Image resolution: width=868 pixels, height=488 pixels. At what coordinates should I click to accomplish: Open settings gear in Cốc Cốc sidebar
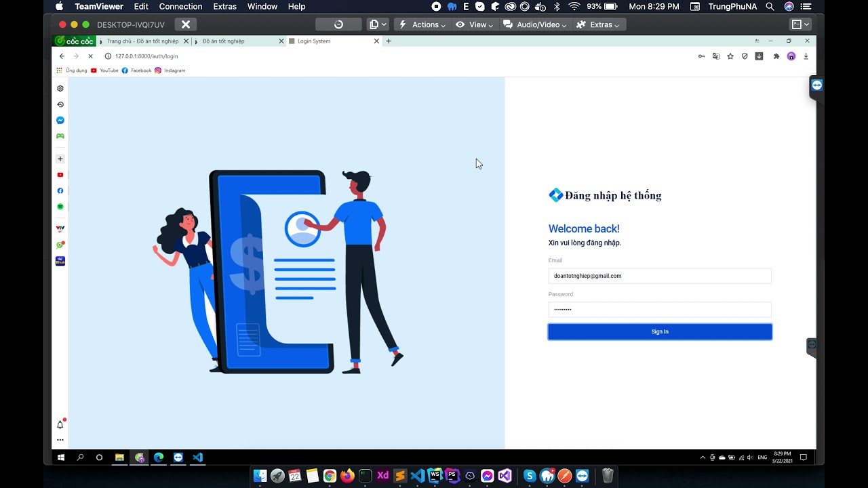click(x=60, y=88)
